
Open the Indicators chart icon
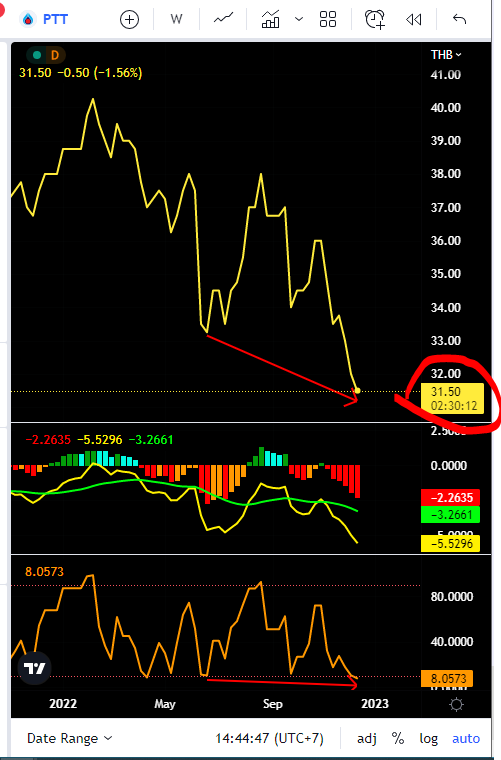(x=270, y=19)
